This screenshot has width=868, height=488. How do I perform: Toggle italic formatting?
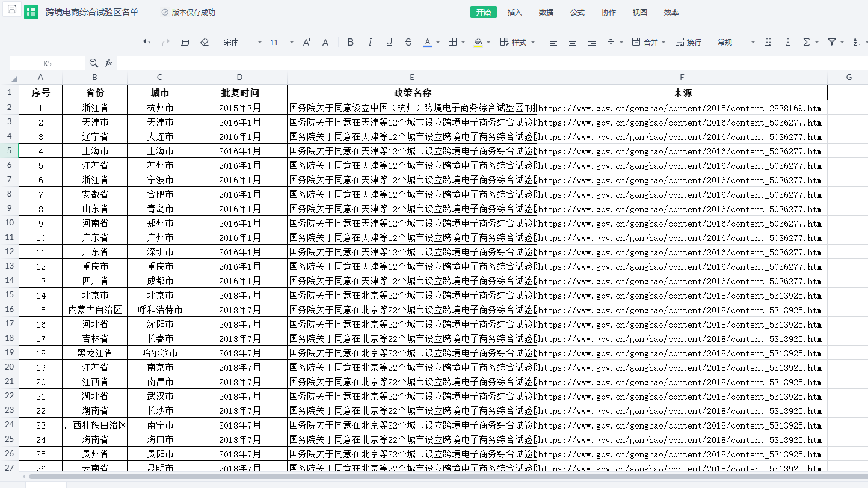pyautogui.click(x=370, y=42)
